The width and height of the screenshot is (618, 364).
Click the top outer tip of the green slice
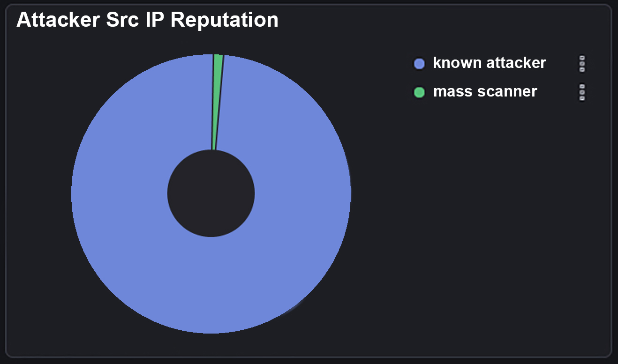pos(218,57)
